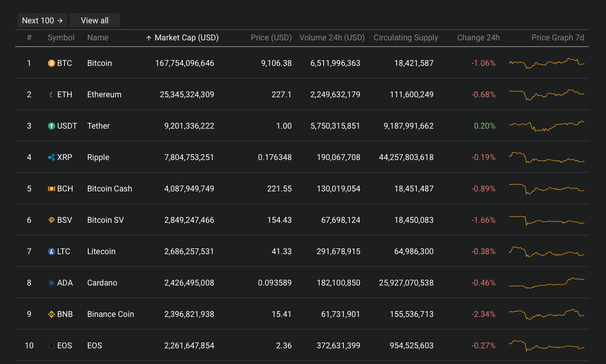Click the Ripple XRP coin icon
The width and height of the screenshot is (606, 364).
tap(52, 157)
